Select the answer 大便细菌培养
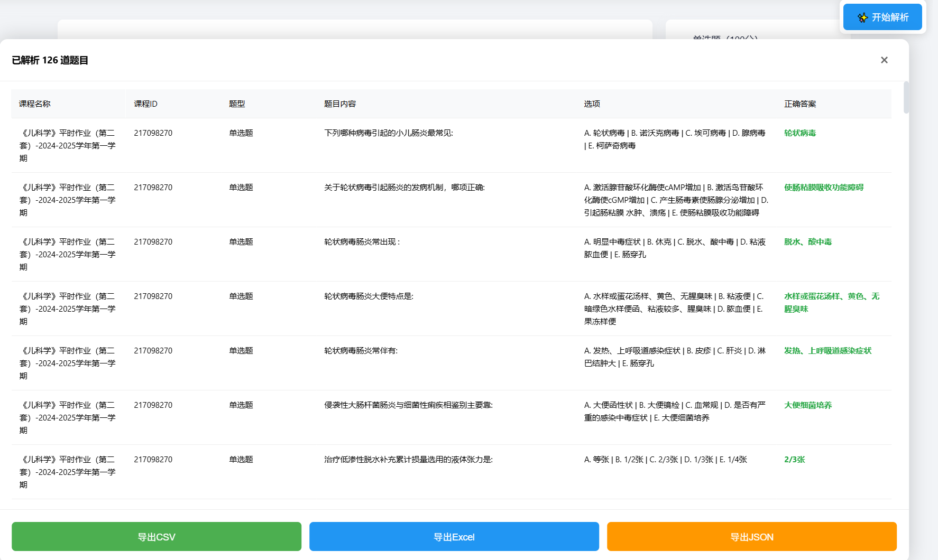 pos(807,405)
